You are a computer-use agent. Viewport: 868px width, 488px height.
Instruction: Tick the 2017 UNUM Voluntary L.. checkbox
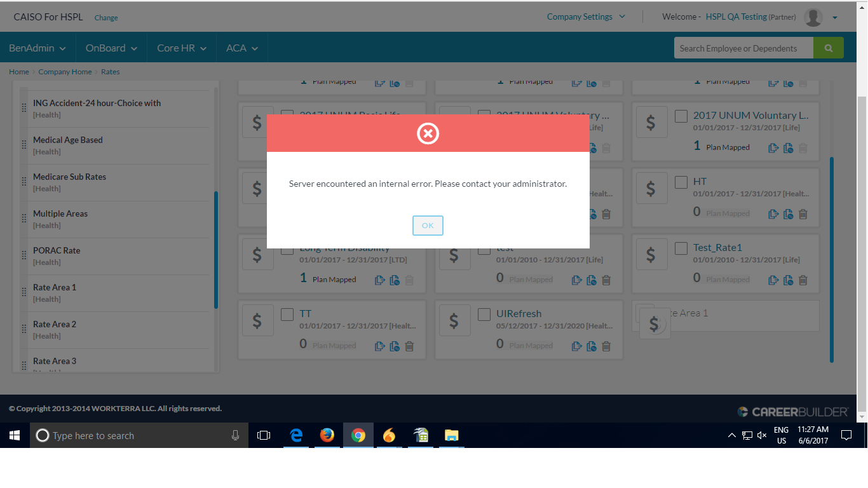pyautogui.click(x=681, y=116)
